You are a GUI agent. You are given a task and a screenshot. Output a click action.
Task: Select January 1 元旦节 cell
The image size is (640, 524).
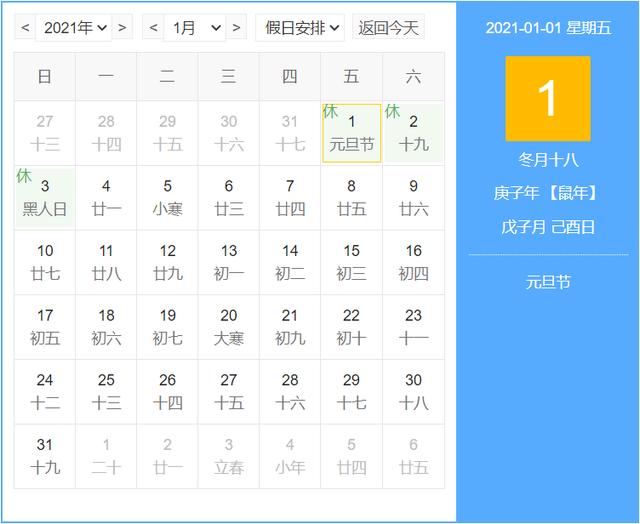(351, 133)
